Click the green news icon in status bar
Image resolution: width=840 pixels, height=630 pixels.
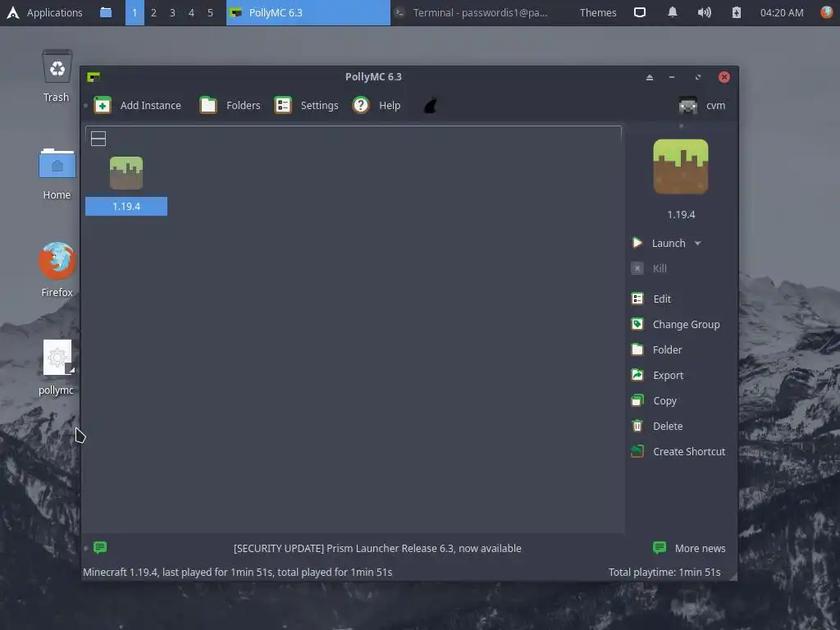[x=99, y=547]
